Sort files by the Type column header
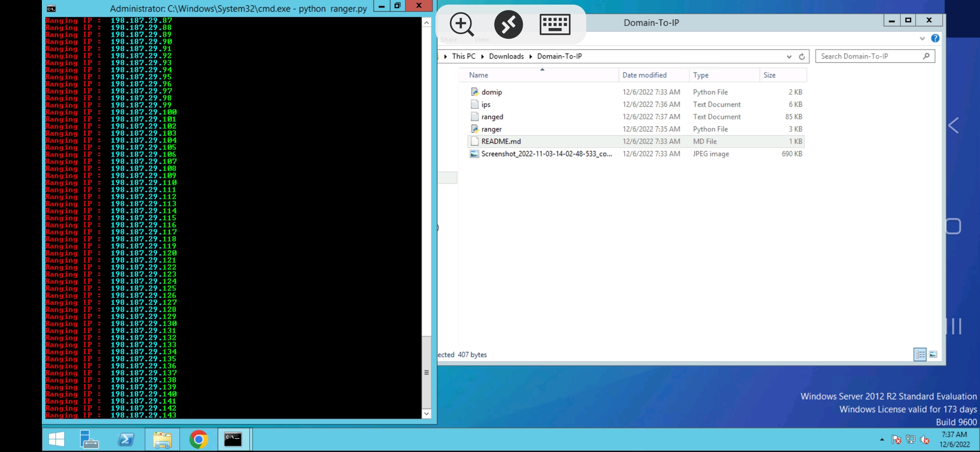The width and height of the screenshot is (980, 452). click(x=701, y=75)
